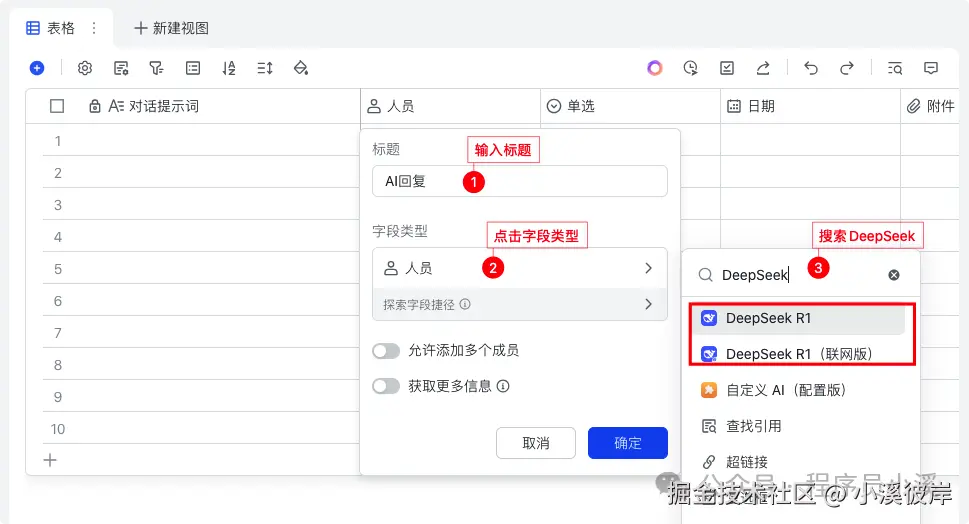Toggle 获取更多信息 switch

pos(386,386)
